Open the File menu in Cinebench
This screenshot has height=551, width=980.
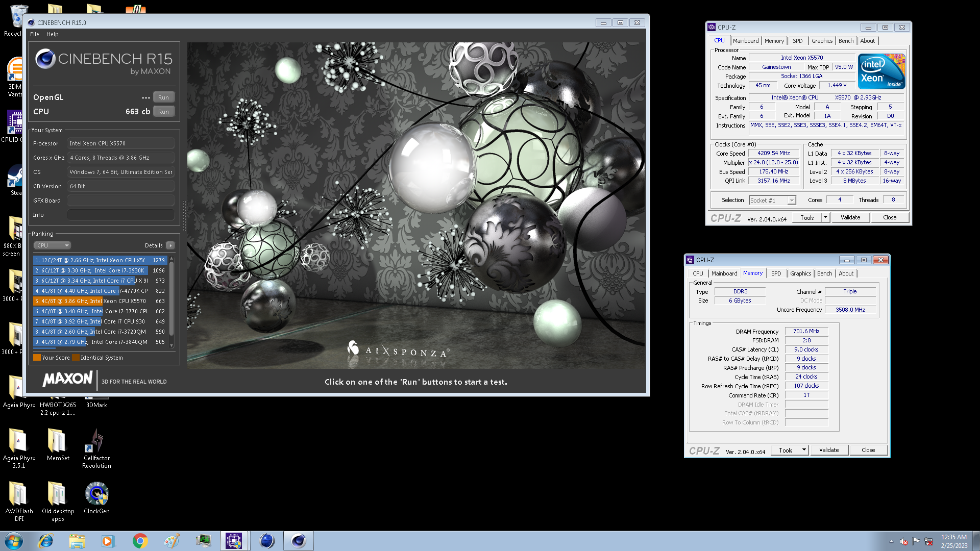coord(35,34)
